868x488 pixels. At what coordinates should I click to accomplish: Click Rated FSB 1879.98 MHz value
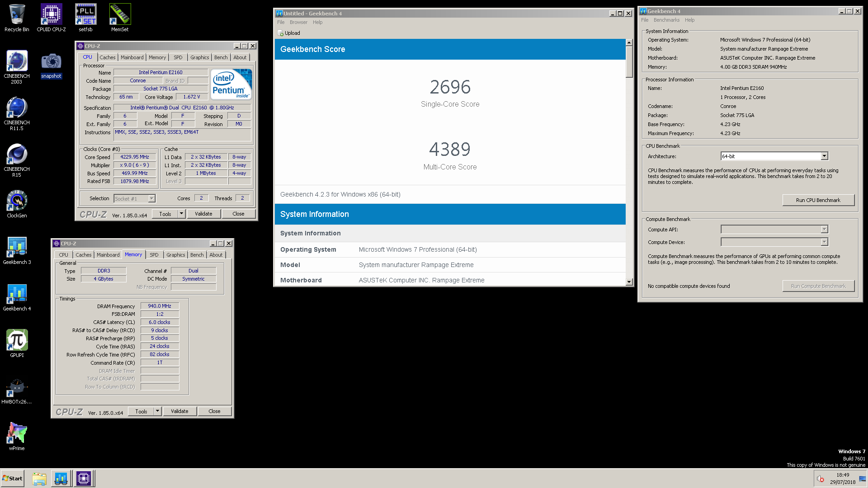(x=135, y=181)
